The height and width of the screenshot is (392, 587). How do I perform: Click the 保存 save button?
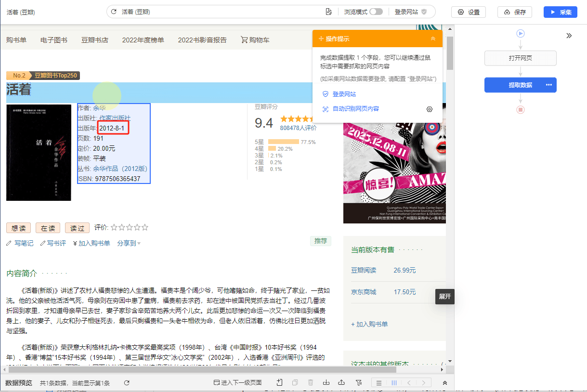pyautogui.click(x=515, y=12)
